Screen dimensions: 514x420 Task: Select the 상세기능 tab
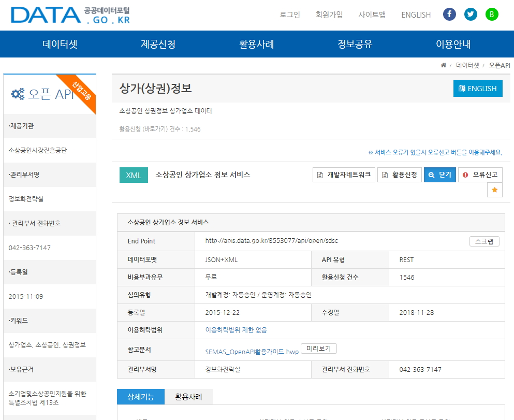141,397
